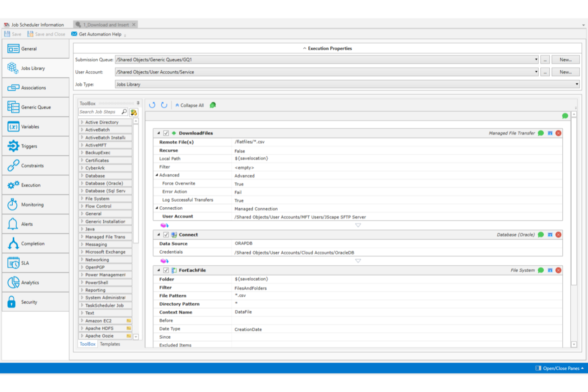
Task: Click the red delete icon on Connect step
Action: [x=558, y=234]
